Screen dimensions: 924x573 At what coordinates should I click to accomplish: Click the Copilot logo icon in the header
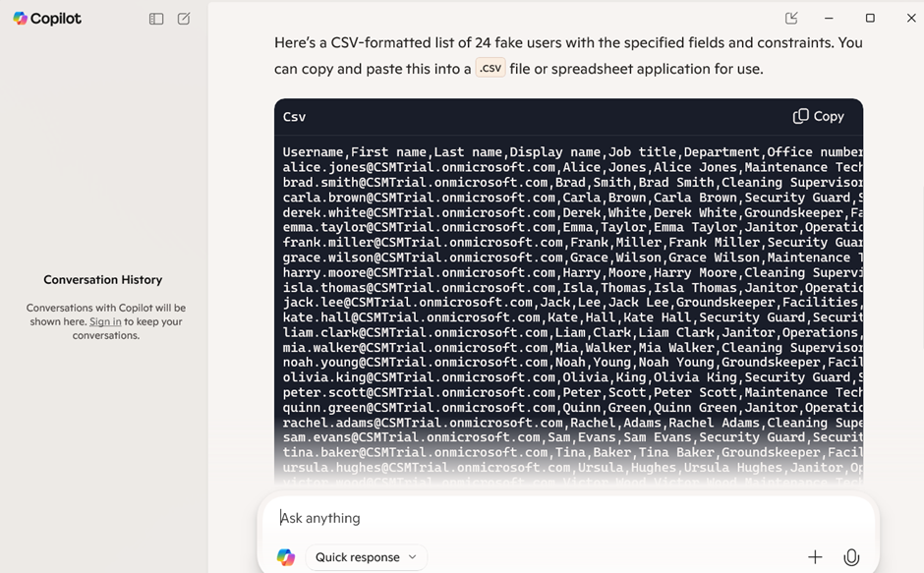(x=20, y=19)
